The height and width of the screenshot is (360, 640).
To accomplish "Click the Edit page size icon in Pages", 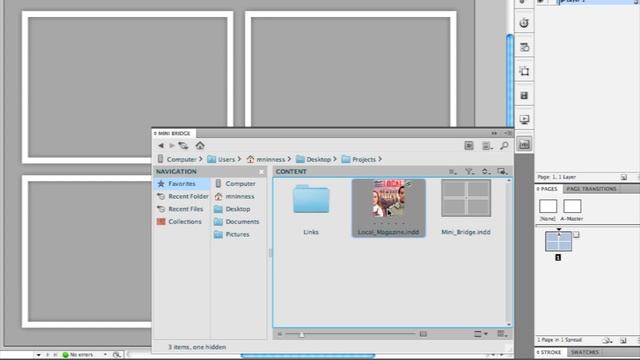I will pyautogui.click(x=607, y=340).
